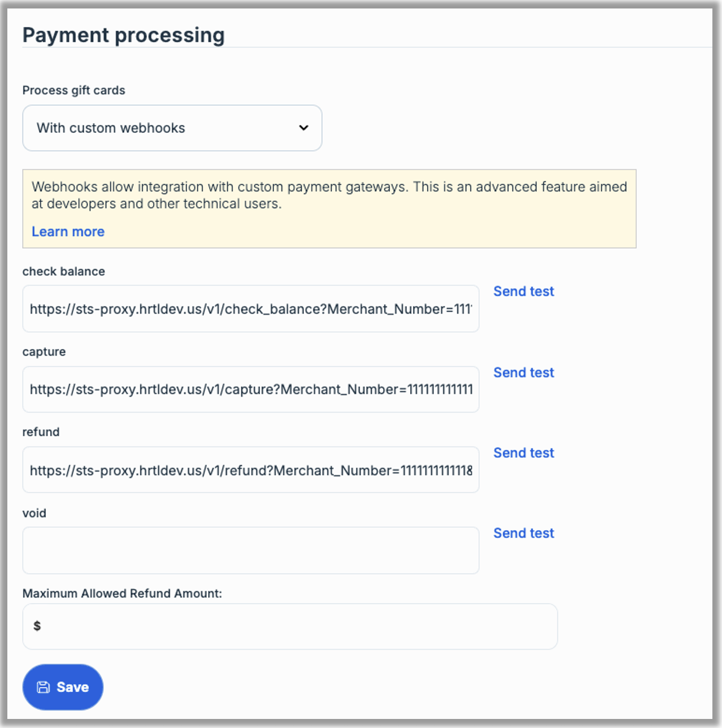The image size is (722, 728).
Task: Click the dollar sign in refund amount field
Action: click(37, 626)
